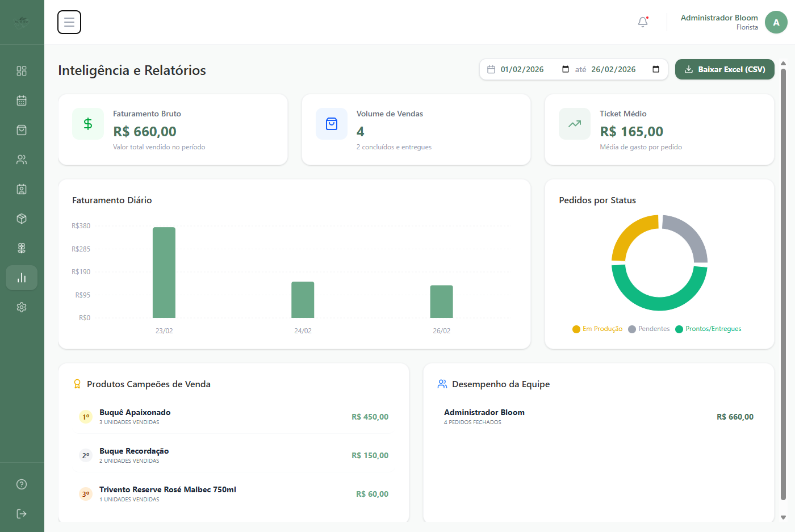Screen dimensions: 795x532
Task: Click the 23/02 bar in Faturamento Diário
Action: pos(164,273)
